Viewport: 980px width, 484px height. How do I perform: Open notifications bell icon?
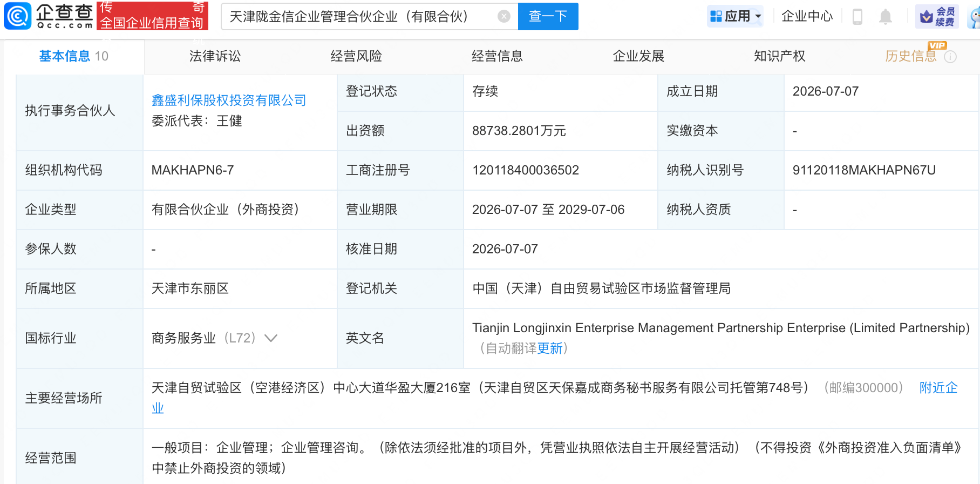click(886, 17)
